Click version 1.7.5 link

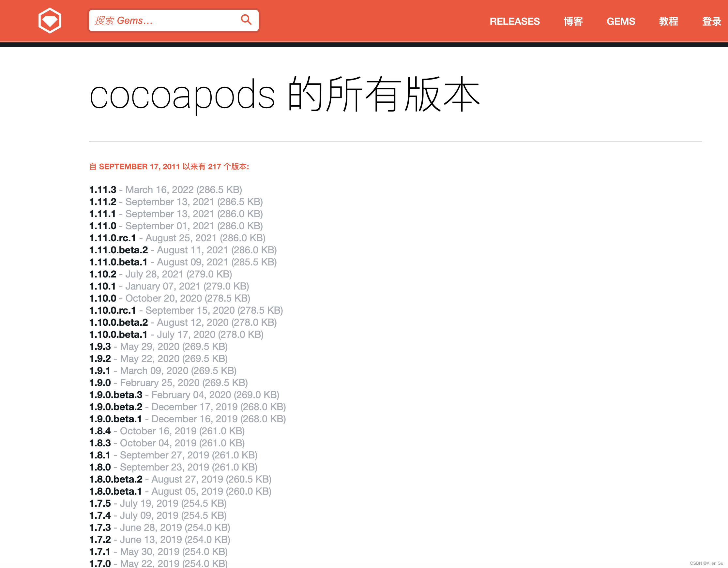click(100, 503)
